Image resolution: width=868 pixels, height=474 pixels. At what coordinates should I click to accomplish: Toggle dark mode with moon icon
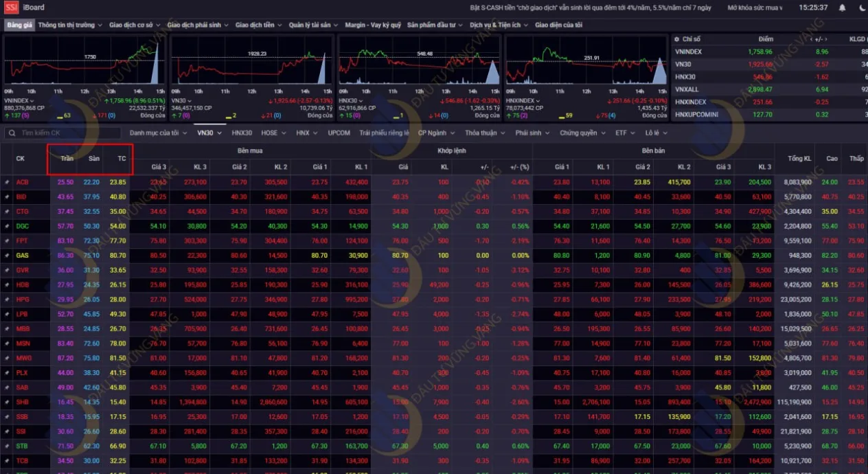tap(863, 8)
